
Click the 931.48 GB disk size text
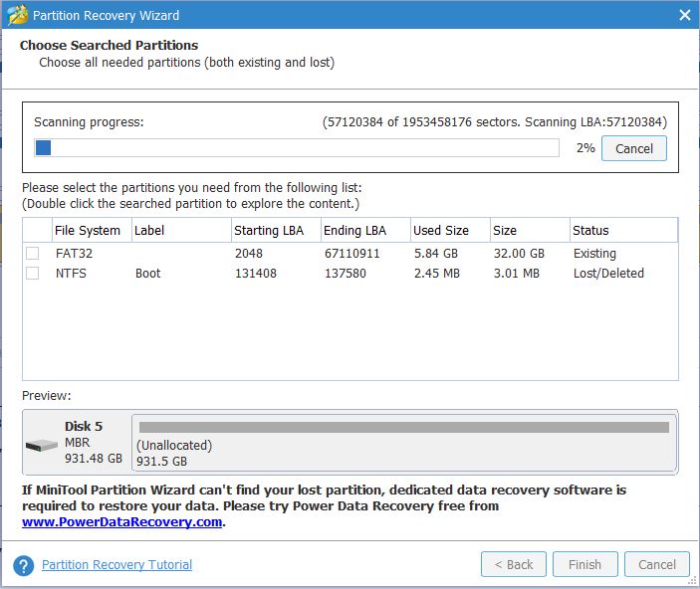point(94,459)
